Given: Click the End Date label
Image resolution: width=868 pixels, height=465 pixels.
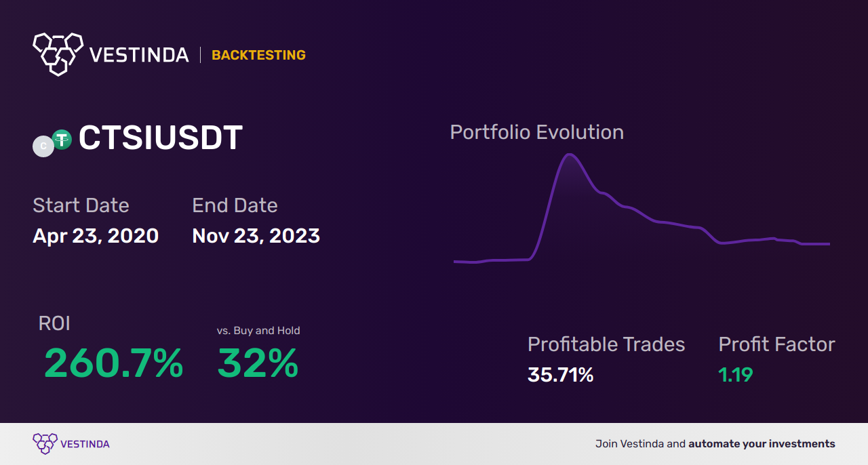Looking at the screenshot, I should pos(235,205).
